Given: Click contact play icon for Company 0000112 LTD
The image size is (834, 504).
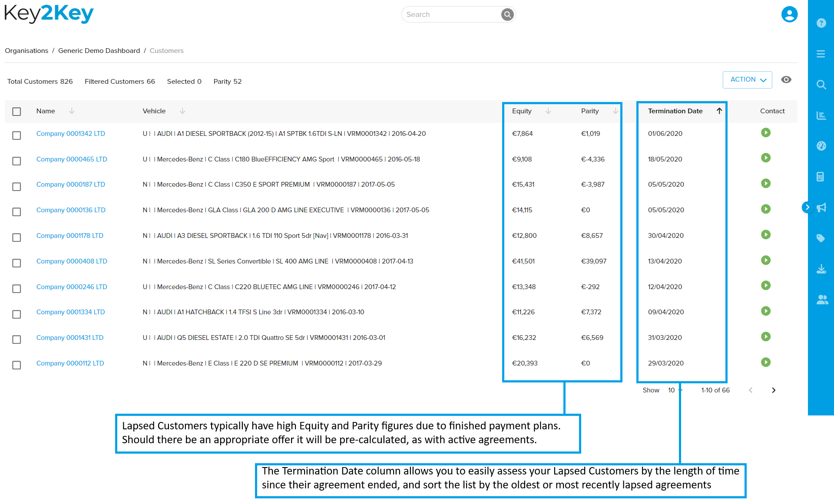Looking at the screenshot, I should (766, 362).
